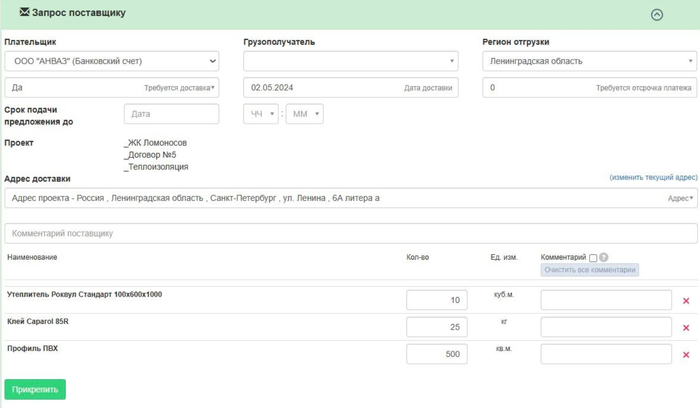This screenshot has height=408, width=700.
Task: Delete the Профиль ПВХ row
Action: [x=686, y=354]
